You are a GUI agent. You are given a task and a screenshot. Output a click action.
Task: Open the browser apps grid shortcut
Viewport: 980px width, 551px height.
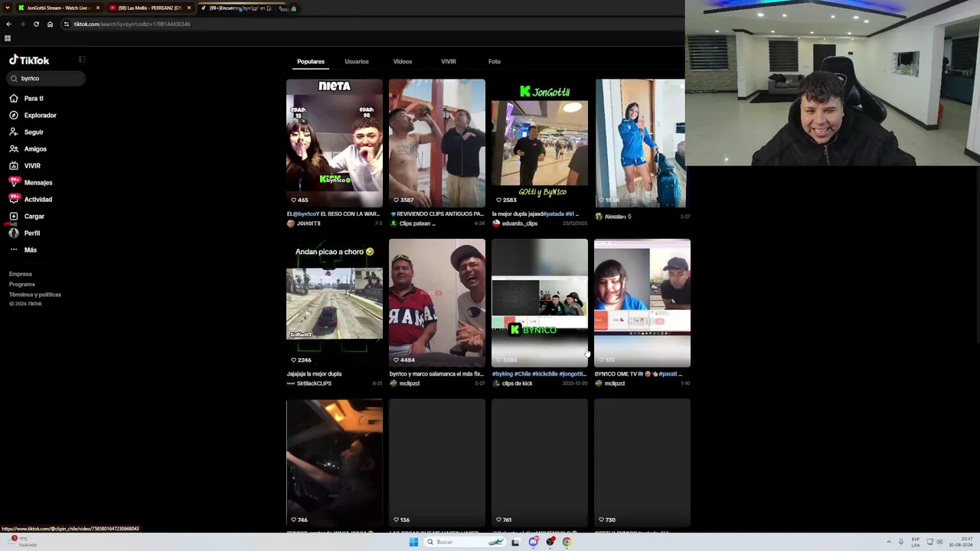pos(8,38)
